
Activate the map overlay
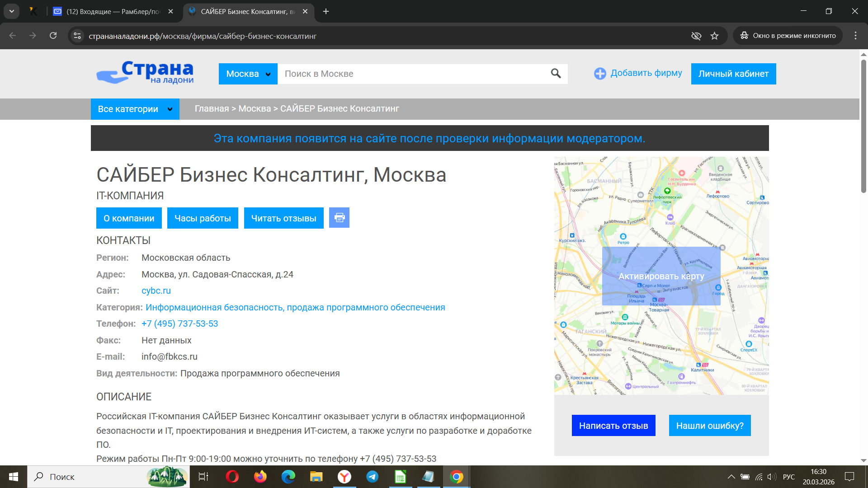click(661, 276)
